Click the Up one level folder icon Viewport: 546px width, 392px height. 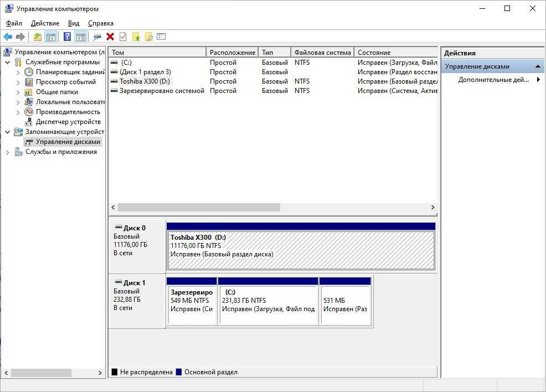point(37,37)
